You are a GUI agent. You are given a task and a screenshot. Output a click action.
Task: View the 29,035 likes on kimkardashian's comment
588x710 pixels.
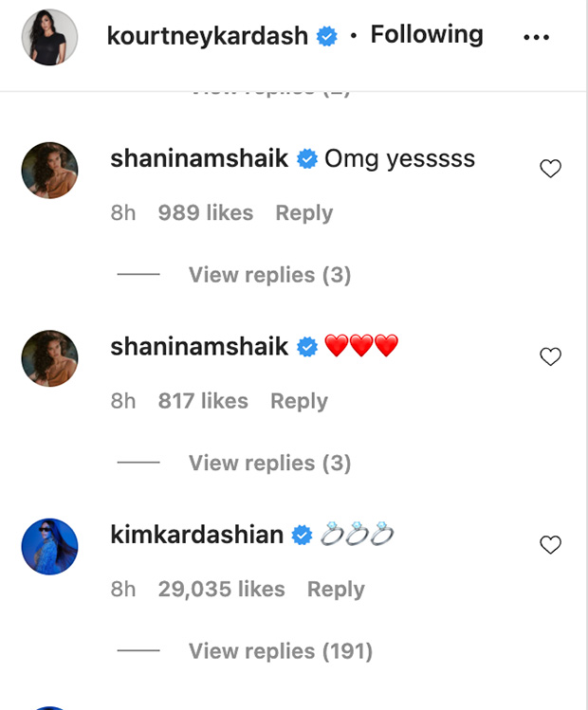(221, 589)
